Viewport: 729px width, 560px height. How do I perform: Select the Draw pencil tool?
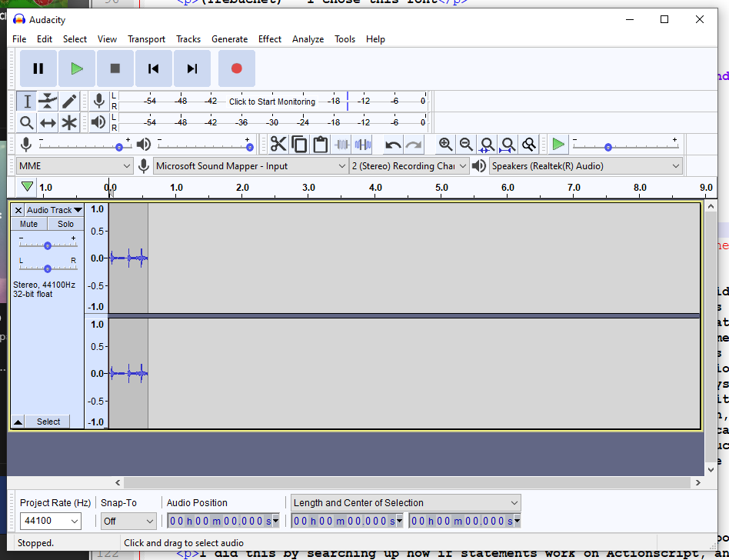point(69,101)
